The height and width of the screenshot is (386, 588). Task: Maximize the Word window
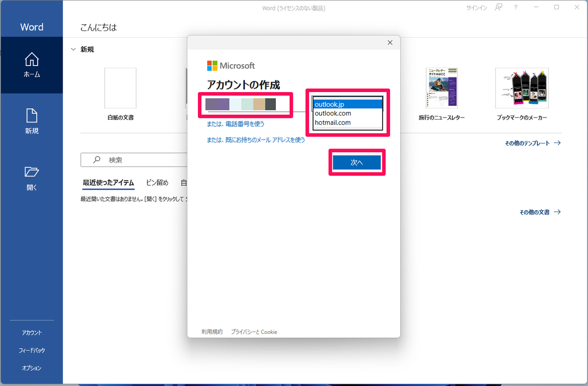click(557, 7)
